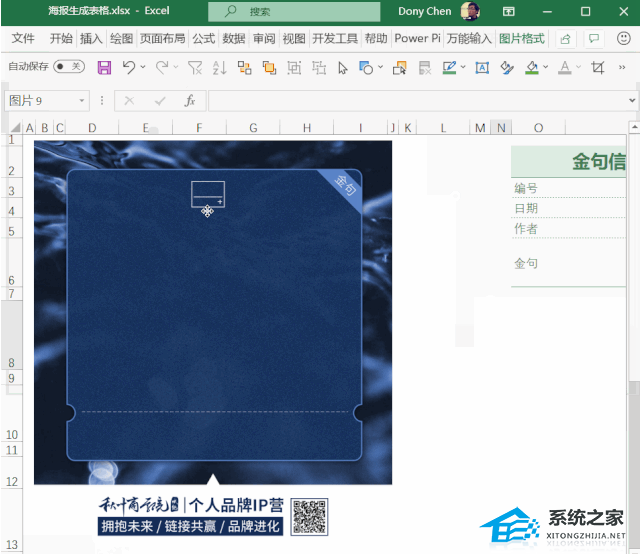Click the clear filter funnel icon
Image resolution: width=641 pixels, height=554 pixels.
tap(195, 67)
